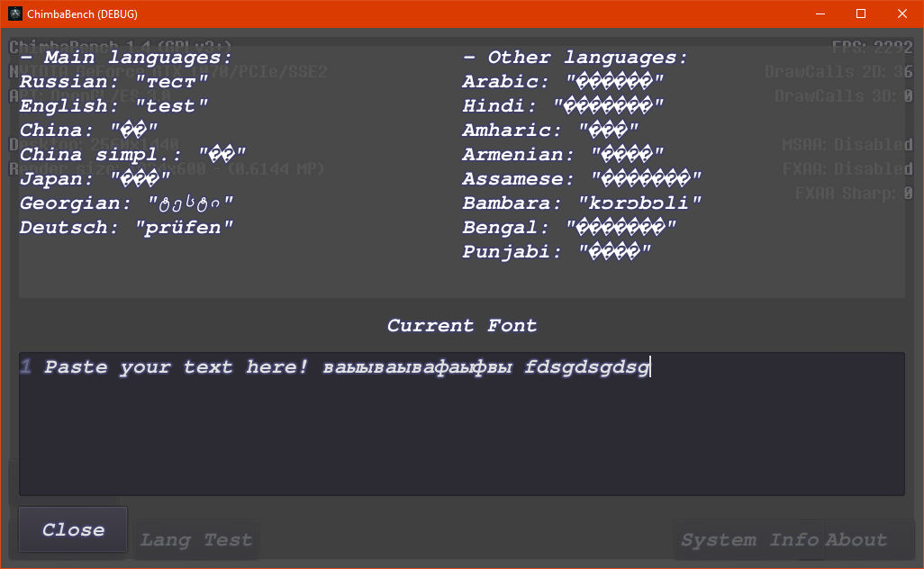This screenshot has height=569, width=924.
Task: Click inside the paste-your-text input box
Action: click(x=461, y=432)
